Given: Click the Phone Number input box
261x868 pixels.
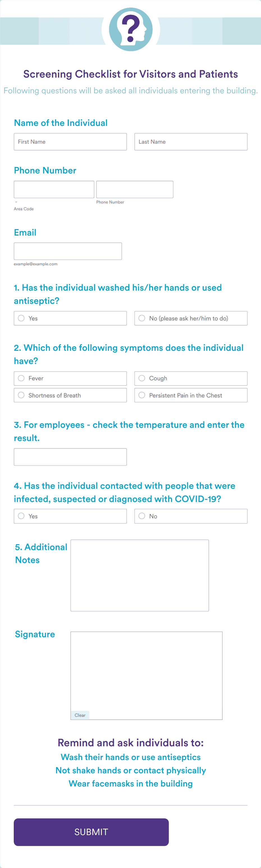Looking at the screenshot, I should [x=134, y=189].
